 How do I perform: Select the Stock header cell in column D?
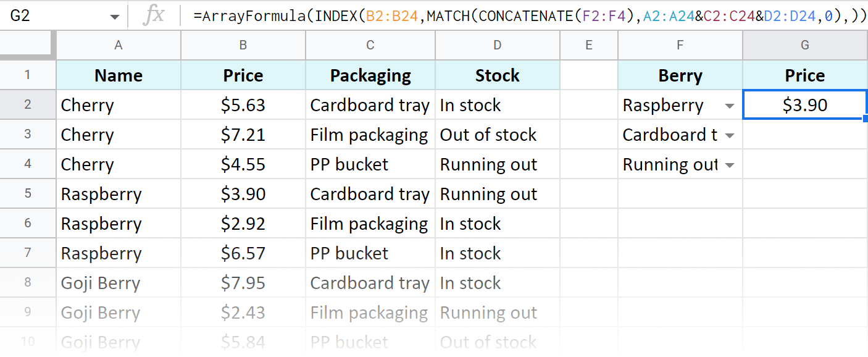tap(497, 75)
